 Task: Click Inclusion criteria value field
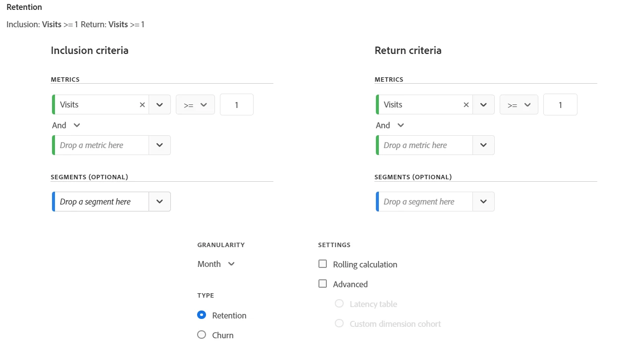pos(237,105)
